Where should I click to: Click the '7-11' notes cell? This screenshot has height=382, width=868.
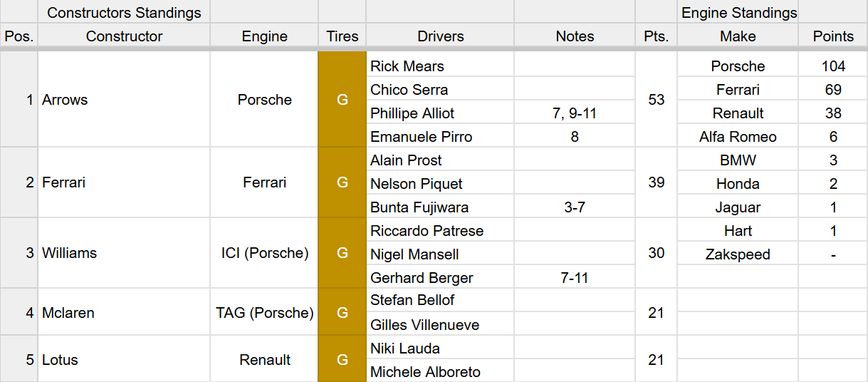[x=575, y=277]
